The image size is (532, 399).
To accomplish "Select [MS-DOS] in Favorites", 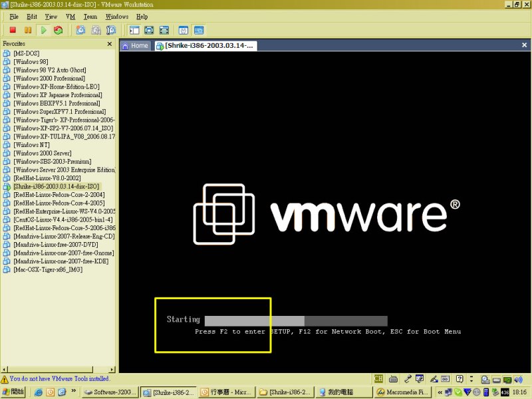I will pyautogui.click(x=27, y=53).
